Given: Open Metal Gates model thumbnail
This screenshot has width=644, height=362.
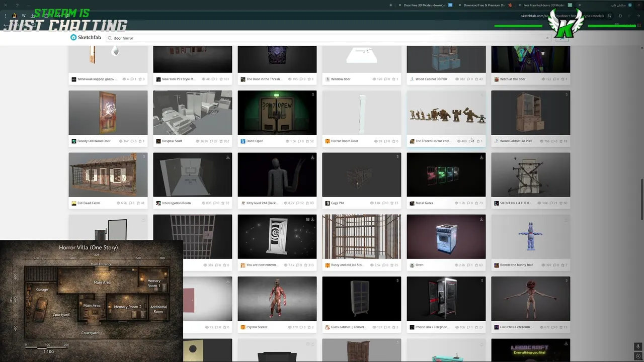Looking at the screenshot, I should click(x=446, y=174).
